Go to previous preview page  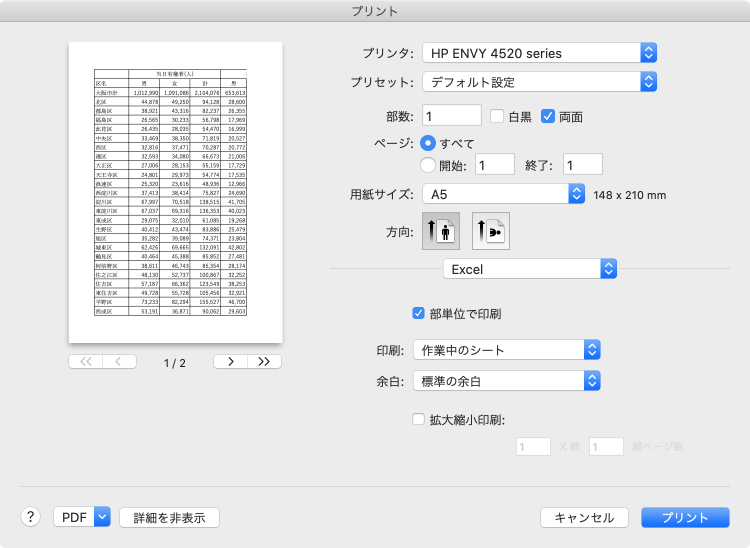119,362
